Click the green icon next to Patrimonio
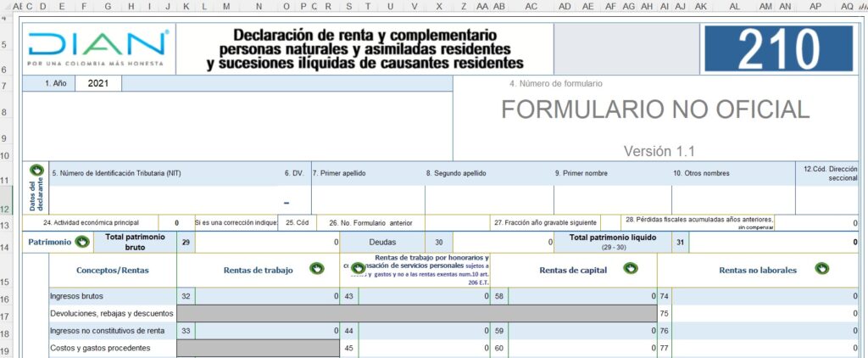 click(82, 242)
